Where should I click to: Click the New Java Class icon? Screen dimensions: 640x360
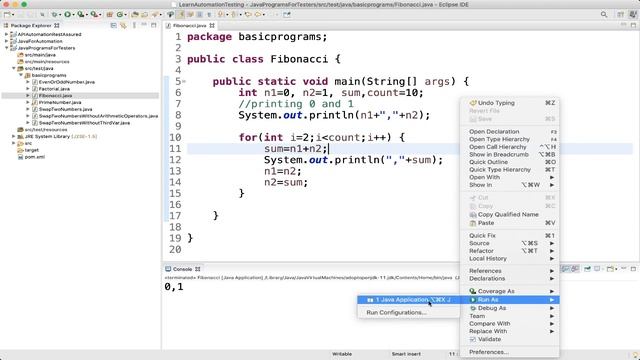[x=120, y=15]
